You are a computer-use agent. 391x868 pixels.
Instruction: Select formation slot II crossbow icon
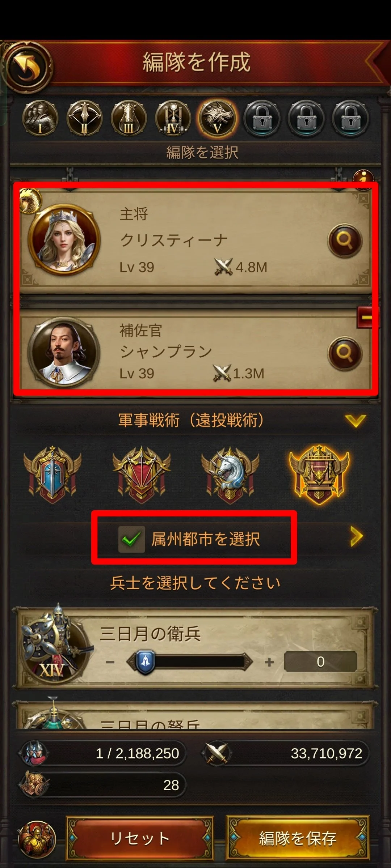click(x=84, y=118)
